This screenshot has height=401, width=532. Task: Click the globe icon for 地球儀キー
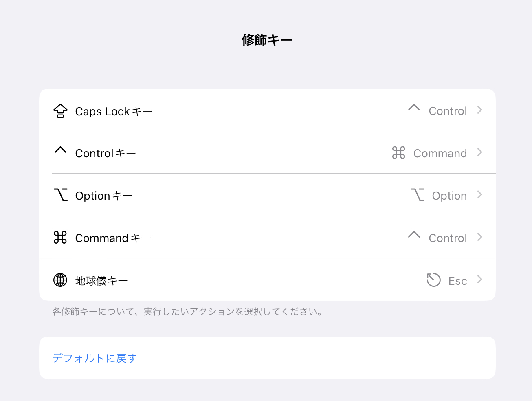point(60,280)
